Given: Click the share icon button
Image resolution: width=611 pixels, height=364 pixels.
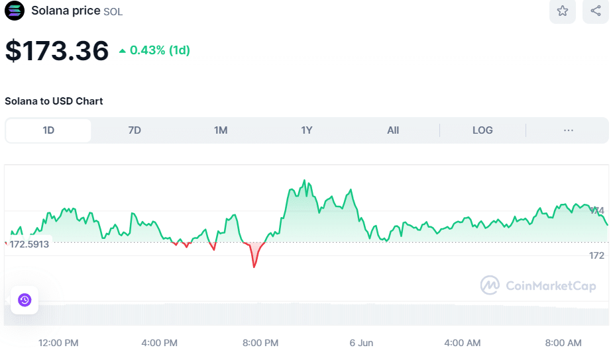Looking at the screenshot, I should coord(595,11).
